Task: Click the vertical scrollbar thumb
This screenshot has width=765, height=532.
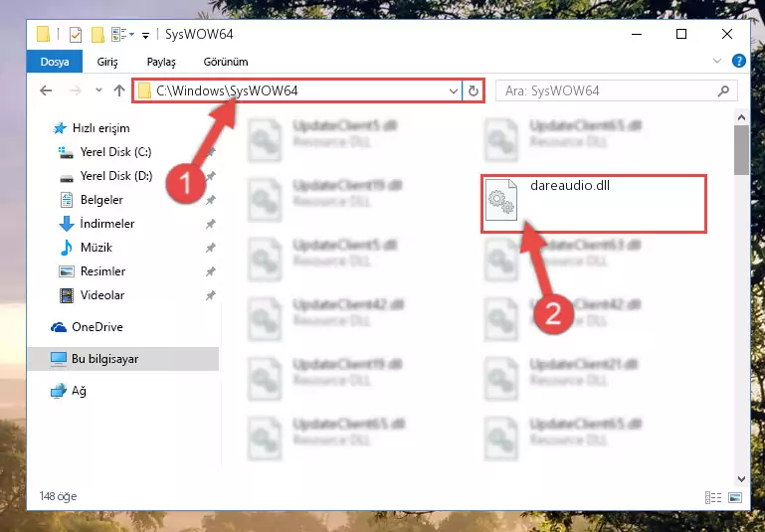Action: [741, 150]
